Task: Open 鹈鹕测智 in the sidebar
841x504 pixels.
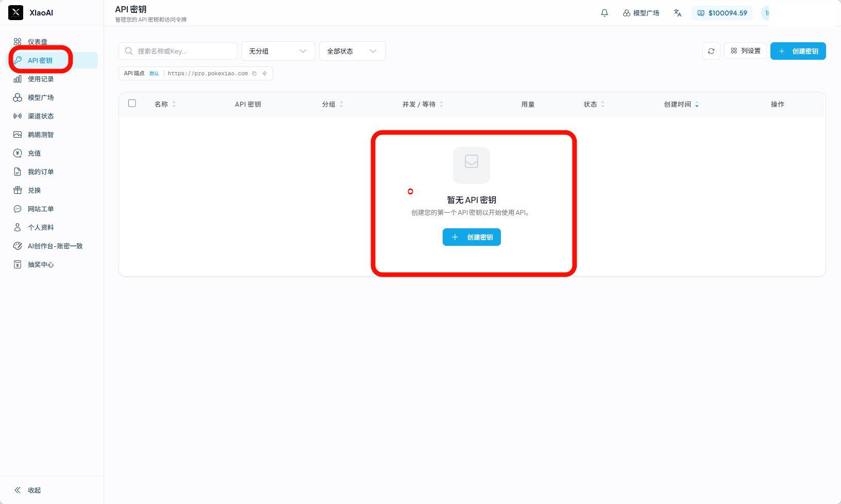Action: pyautogui.click(x=52, y=135)
